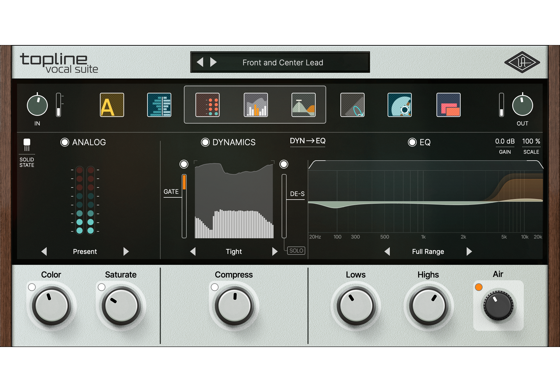Screen dimensions: 560x392
Task: Click the IN gain knob
Action: tap(37, 105)
